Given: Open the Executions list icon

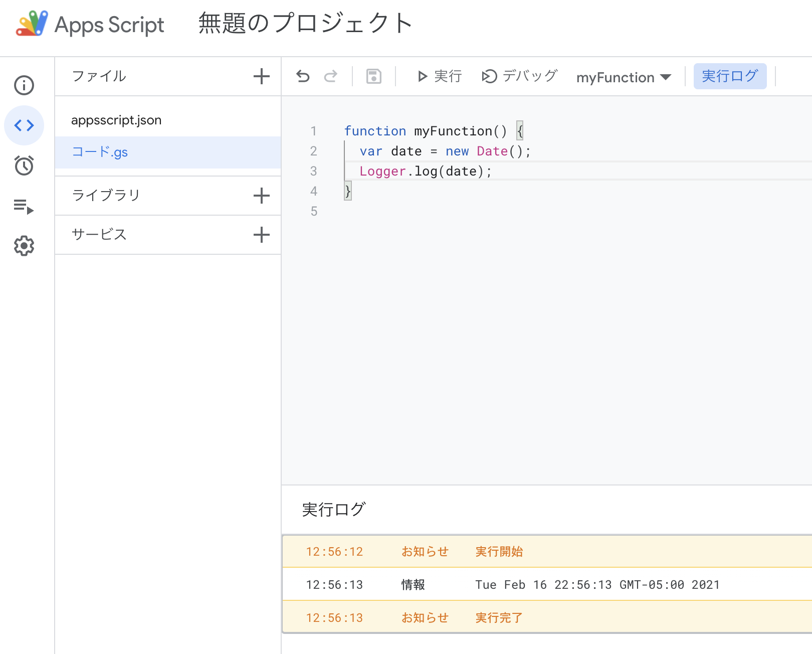Looking at the screenshot, I should [24, 206].
